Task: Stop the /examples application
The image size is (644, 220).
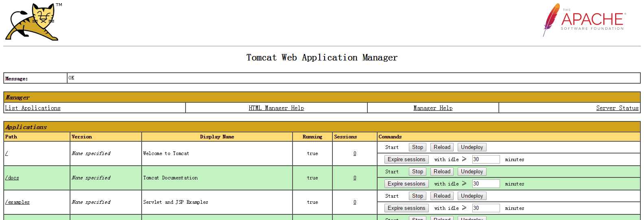Action: (417, 196)
